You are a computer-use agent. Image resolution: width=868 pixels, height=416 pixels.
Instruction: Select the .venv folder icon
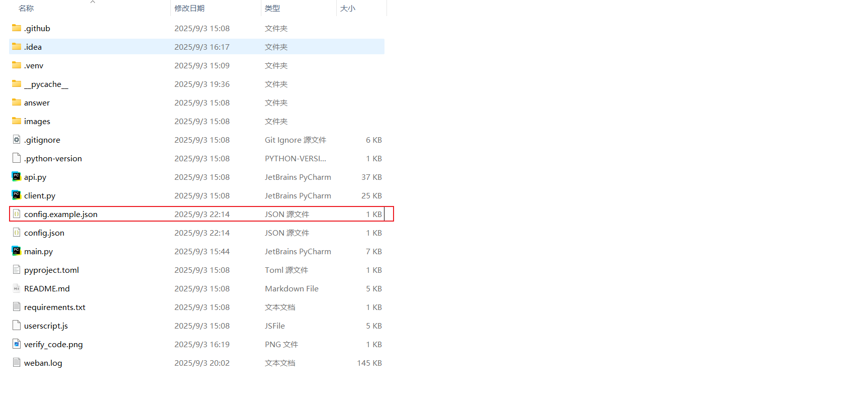17,65
